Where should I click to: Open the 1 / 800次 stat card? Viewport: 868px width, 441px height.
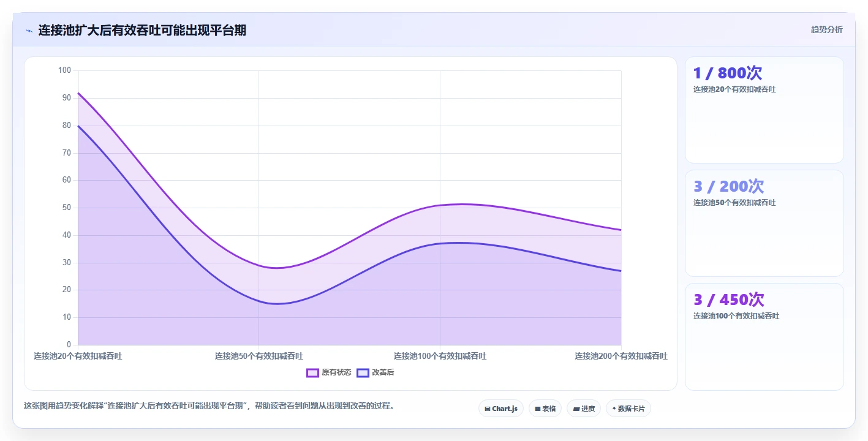(x=764, y=110)
